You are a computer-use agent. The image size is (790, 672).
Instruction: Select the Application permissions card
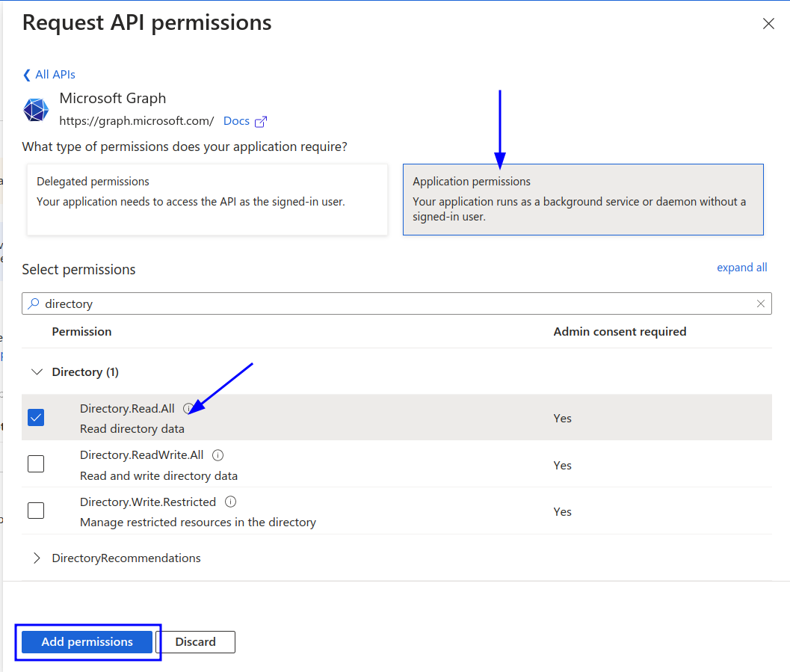point(583,200)
